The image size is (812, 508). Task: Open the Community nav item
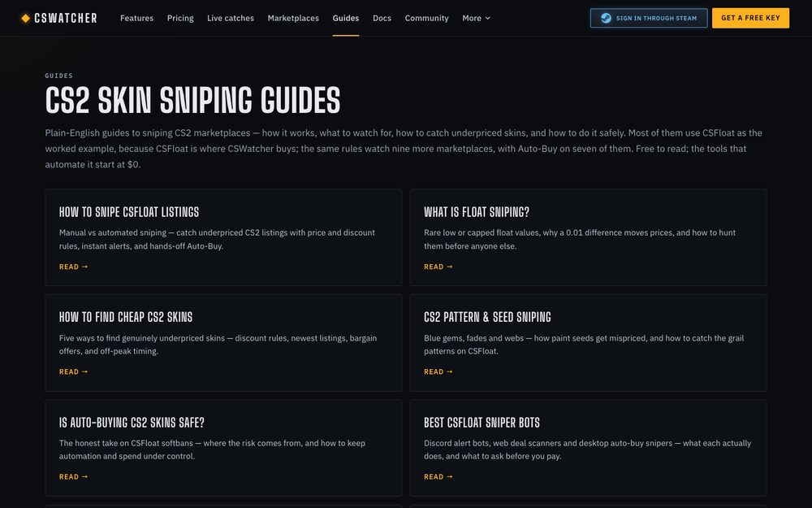427,18
